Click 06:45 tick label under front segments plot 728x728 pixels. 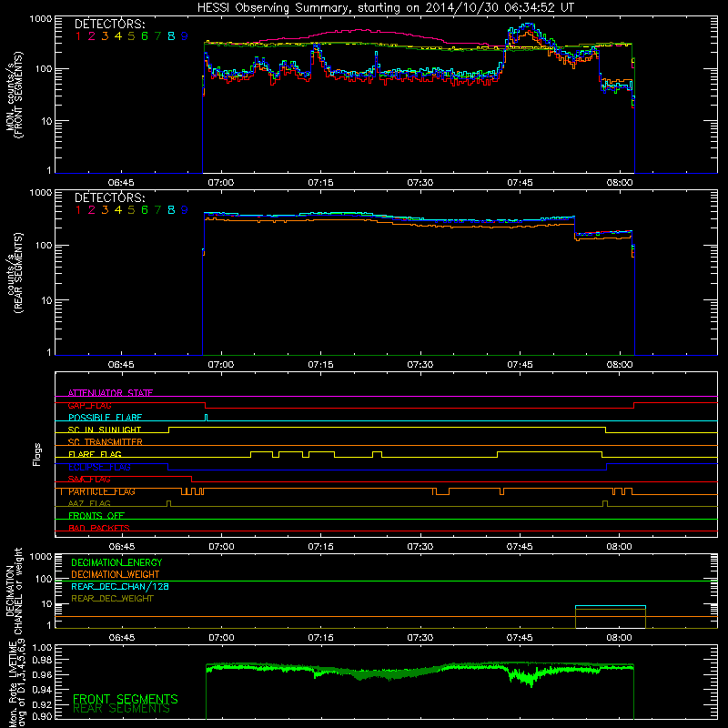[x=121, y=183]
